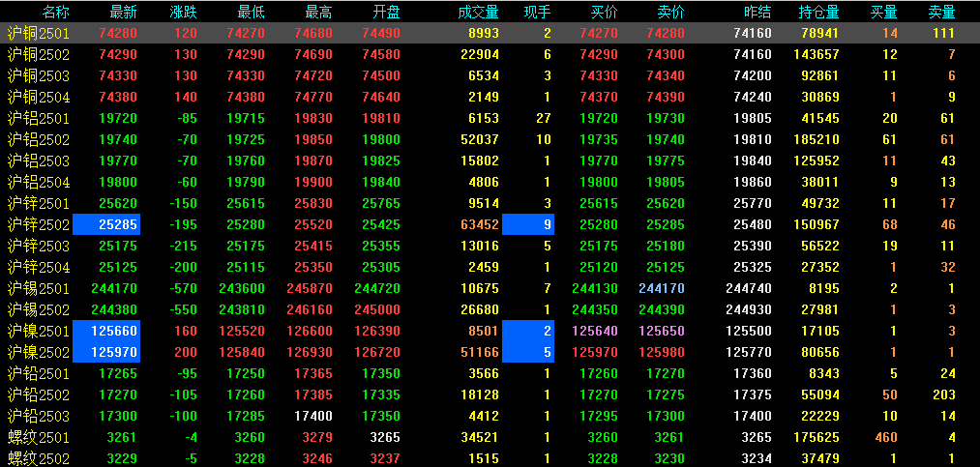980x467 pixels.
Task: Choose the 沪镍2502 contract name
Action: 38,352
